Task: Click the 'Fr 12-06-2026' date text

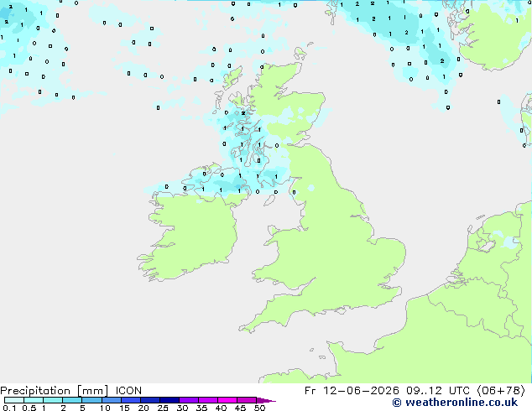Action: pyautogui.click(x=352, y=391)
